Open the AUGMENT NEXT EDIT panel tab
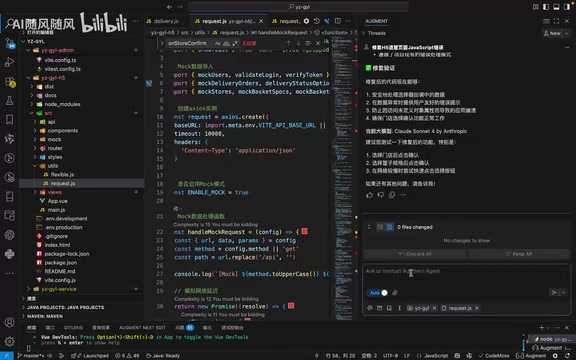576x360 pixels. (x=143, y=327)
